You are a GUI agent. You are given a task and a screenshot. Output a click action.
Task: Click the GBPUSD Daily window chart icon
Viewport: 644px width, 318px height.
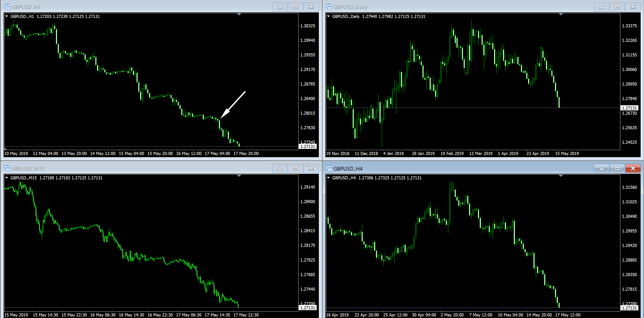click(x=329, y=7)
